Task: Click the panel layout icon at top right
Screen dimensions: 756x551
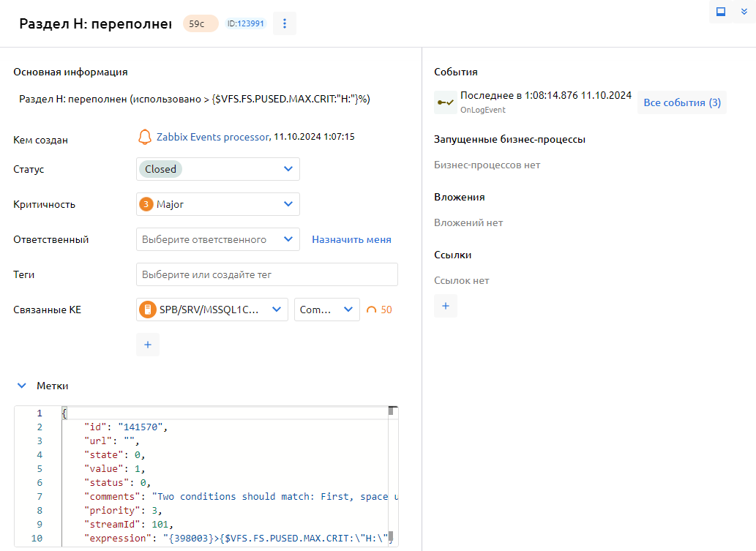Action: click(x=721, y=12)
